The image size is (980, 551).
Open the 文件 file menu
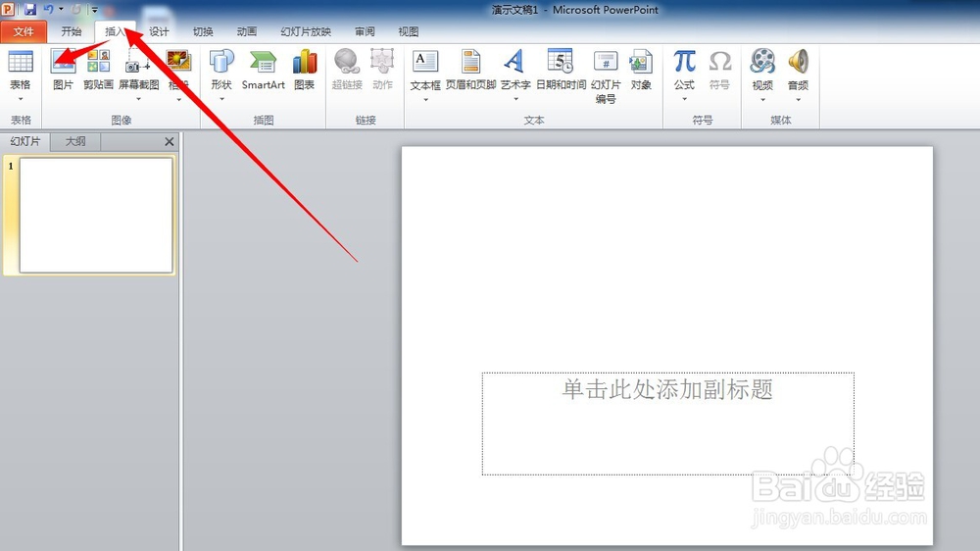click(24, 31)
